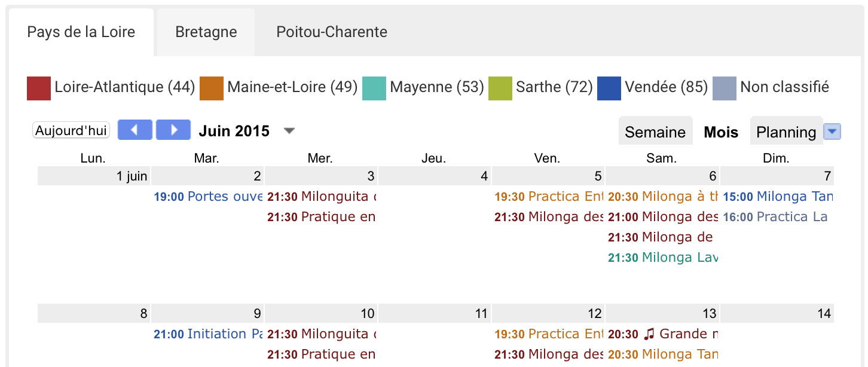The image size is (868, 367).
Task: Toggle Vendée blue swatch filter
Action: [x=609, y=88]
